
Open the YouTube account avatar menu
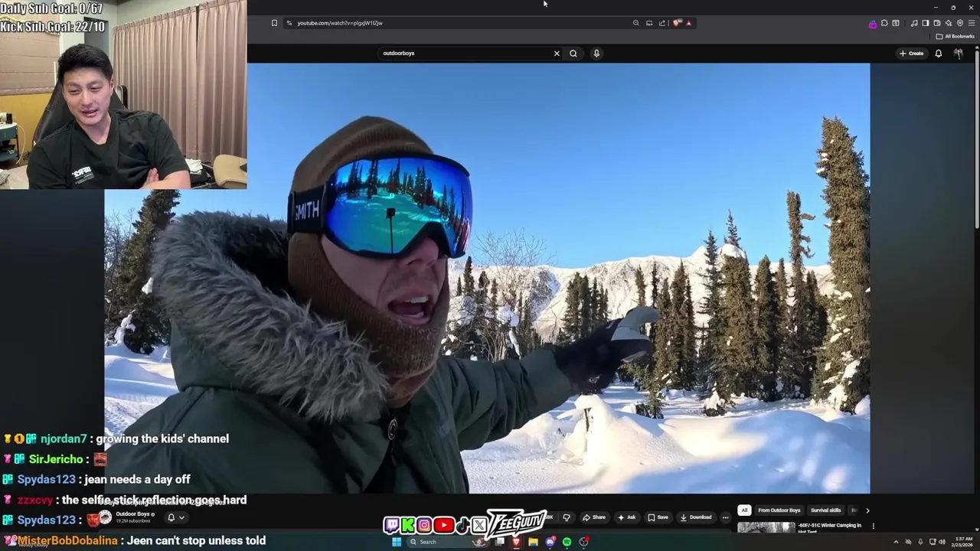[x=959, y=54]
